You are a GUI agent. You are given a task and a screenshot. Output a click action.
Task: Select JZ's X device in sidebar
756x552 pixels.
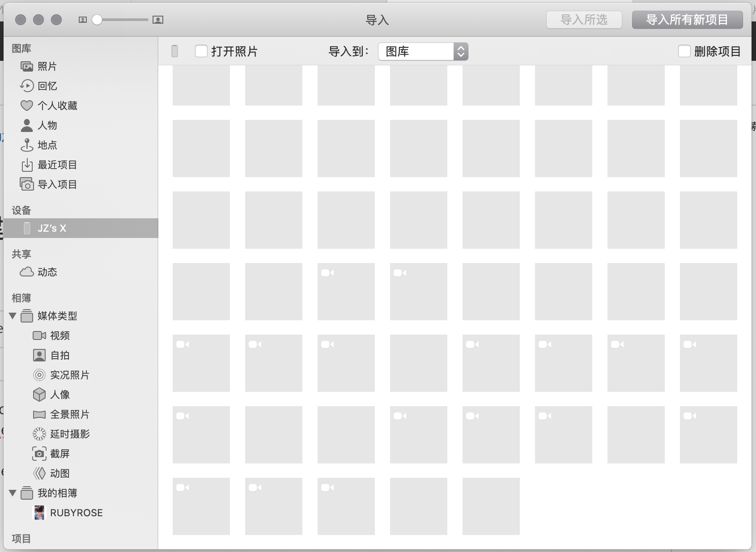pos(52,228)
